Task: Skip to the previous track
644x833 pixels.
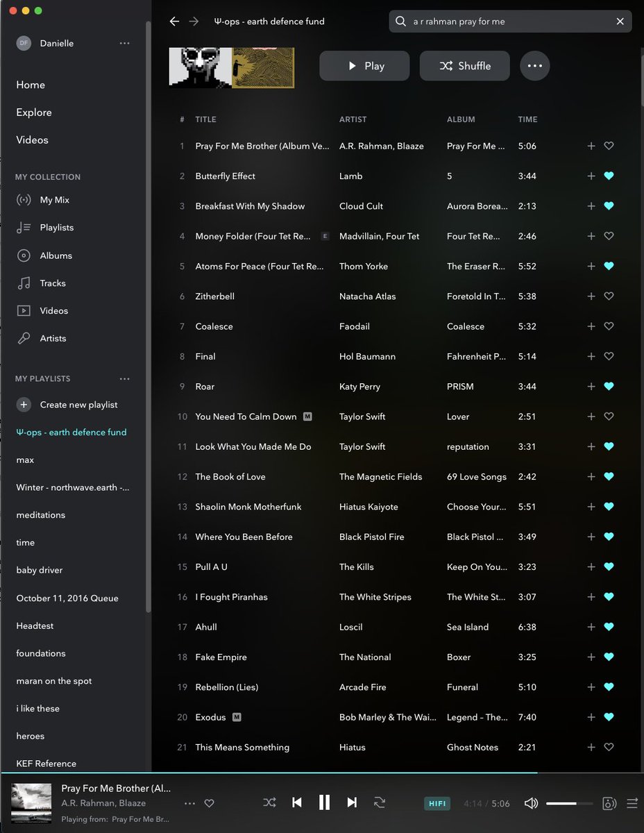Action: (297, 802)
